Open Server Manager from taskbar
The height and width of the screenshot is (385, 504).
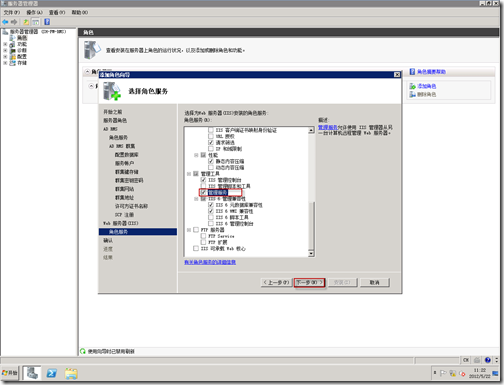tap(32, 373)
